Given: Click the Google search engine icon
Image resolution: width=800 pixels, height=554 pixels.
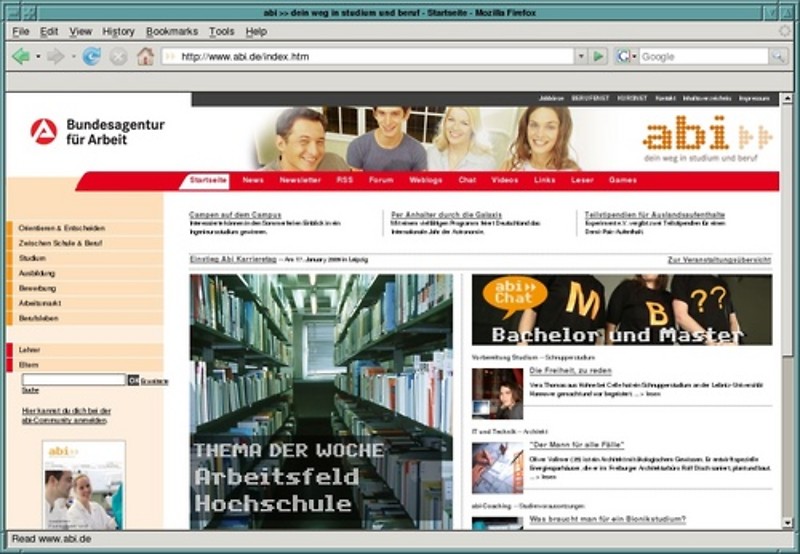Looking at the screenshot, I should 623,56.
